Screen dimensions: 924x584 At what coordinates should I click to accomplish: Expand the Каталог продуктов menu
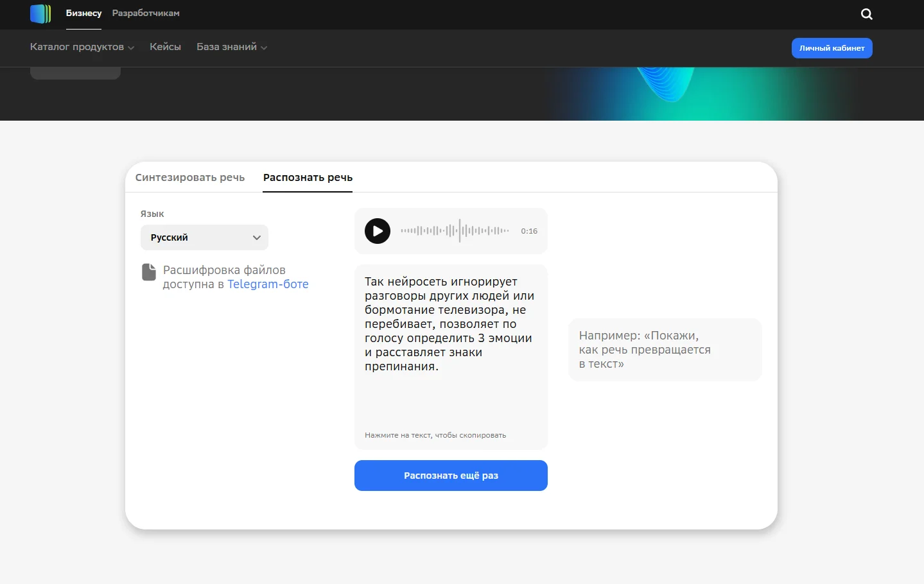(x=82, y=47)
